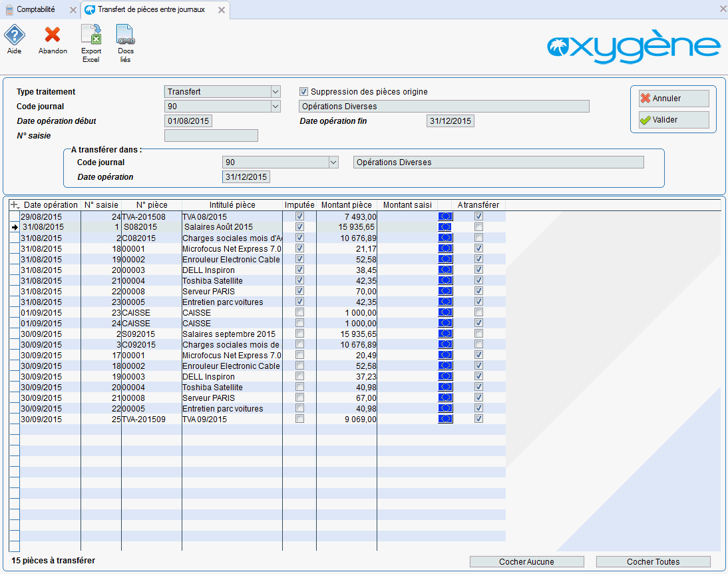Click blue flag icon on Enrouleur 52,58 September row
The height and width of the screenshot is (574, 728).
click(445, 366)
